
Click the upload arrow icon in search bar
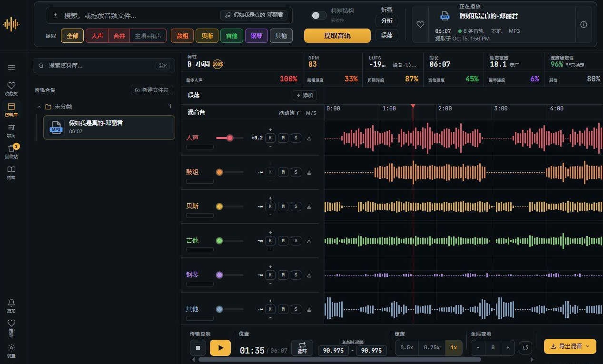point(55,16)
